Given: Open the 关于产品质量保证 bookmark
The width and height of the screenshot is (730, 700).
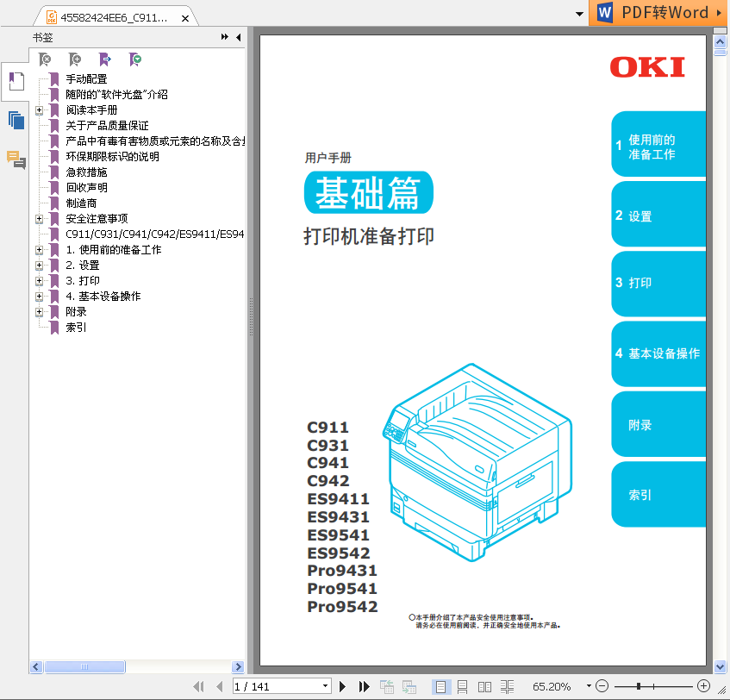Looking at the screenshot, I should point(107,126).
